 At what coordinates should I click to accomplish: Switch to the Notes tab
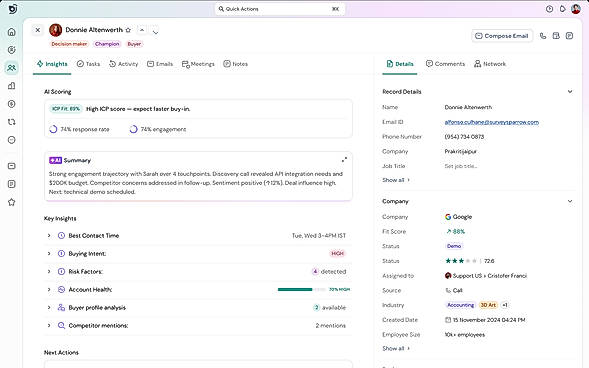coord(236,64)
